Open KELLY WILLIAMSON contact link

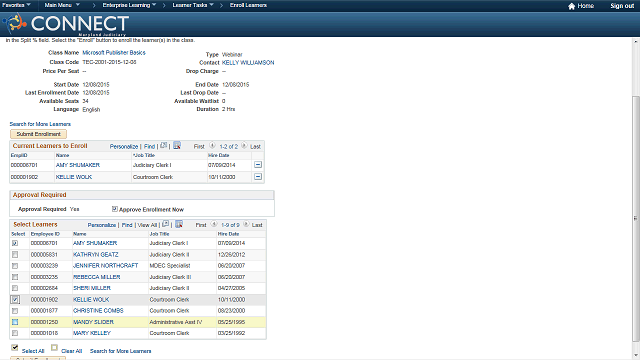tap(248, 62)
